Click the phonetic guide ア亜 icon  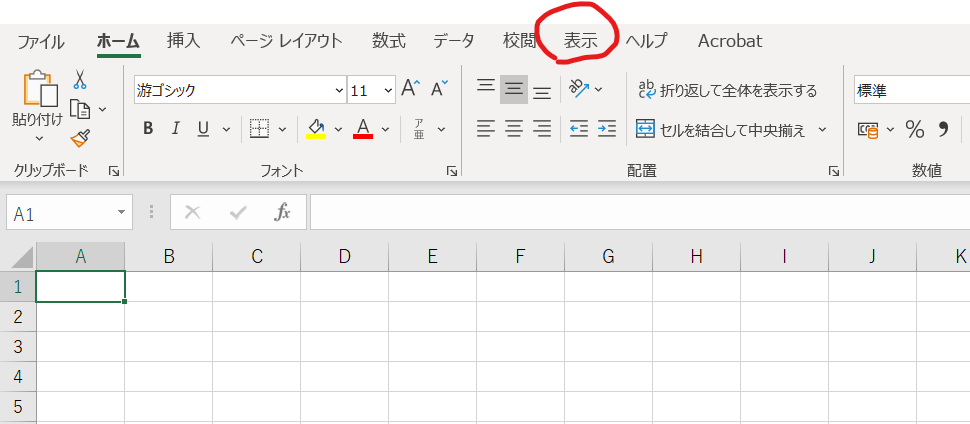(419, 129)
